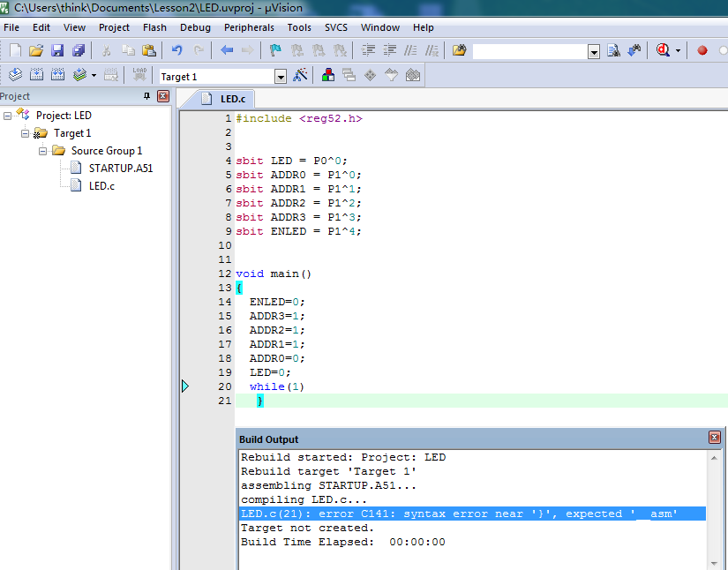Collapse the Project: LED tree node
Image resolution: width=728 pixels, height=570 pixels.
7,116
